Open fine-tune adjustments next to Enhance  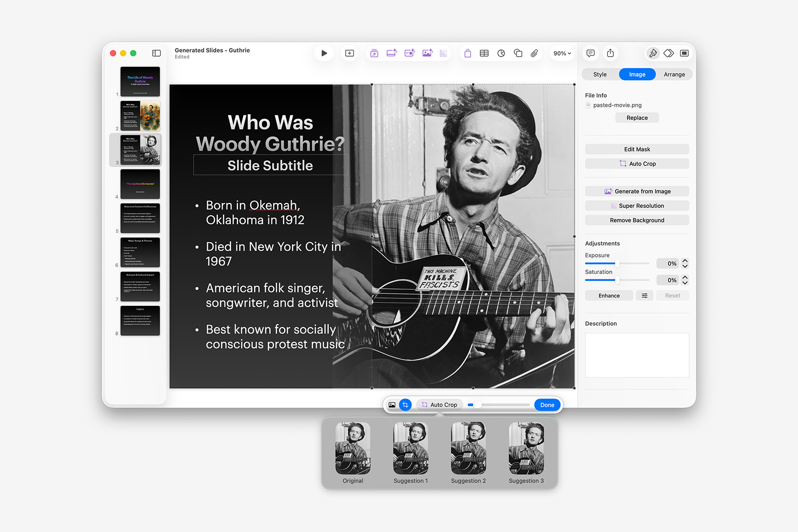pos(645,295)
